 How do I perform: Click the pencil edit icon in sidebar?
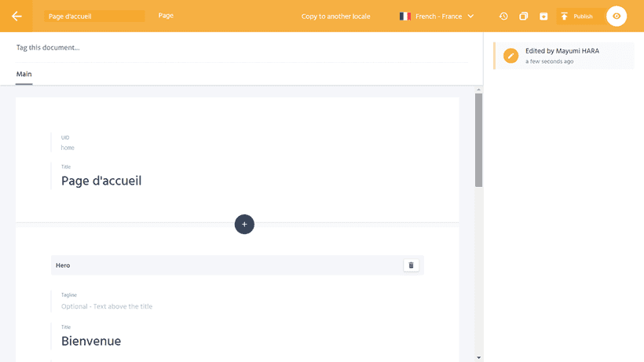pos(510,56)
